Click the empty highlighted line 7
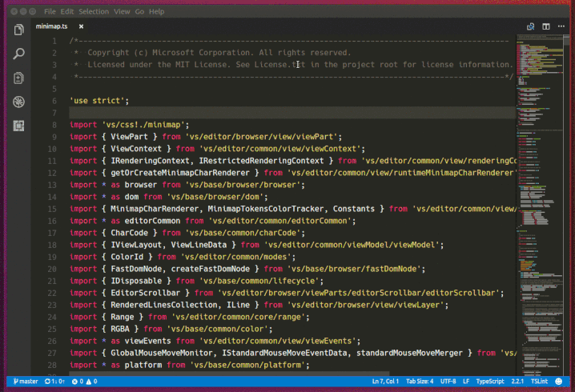 click(292, 113)
